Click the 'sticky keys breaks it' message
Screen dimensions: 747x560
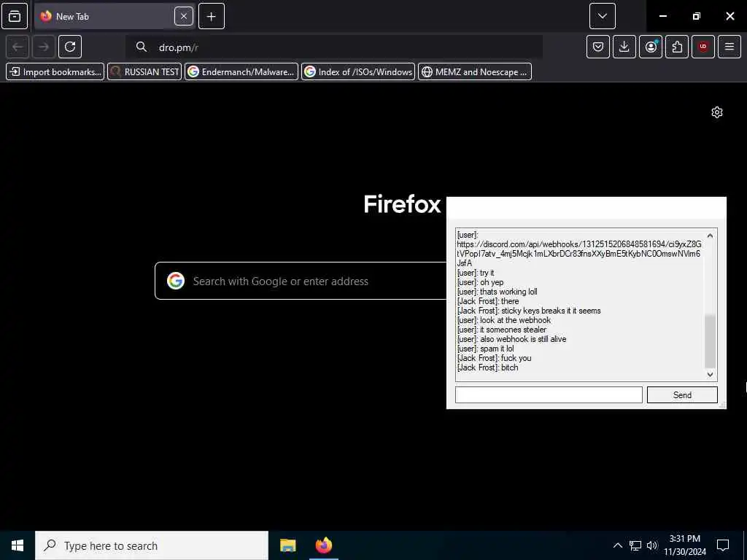[x=529, y=311]
